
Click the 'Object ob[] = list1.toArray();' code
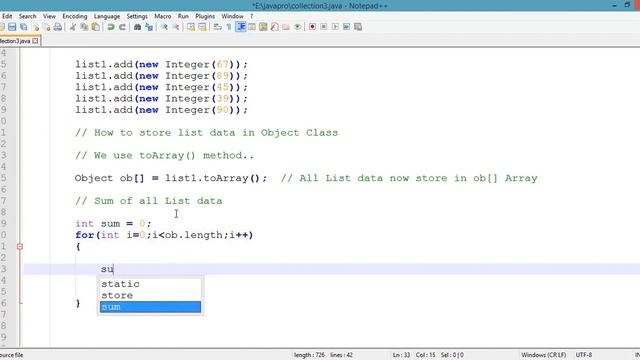[x=171, y=178]
